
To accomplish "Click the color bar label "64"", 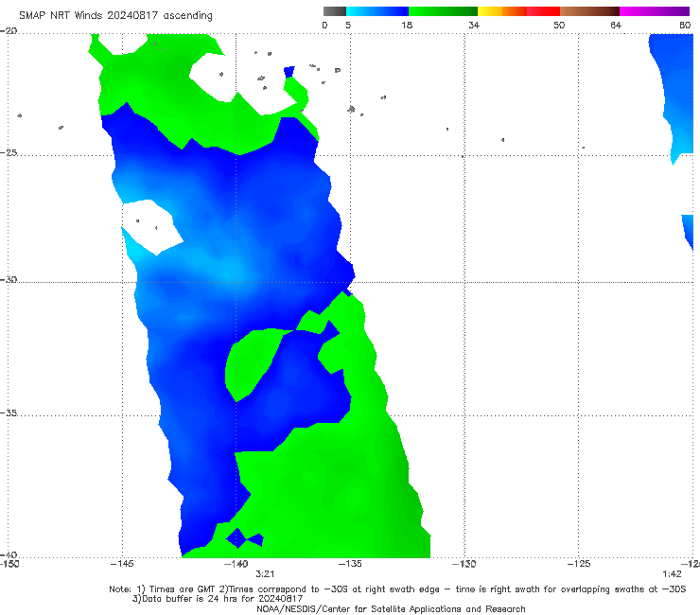I will pyautogui.click(x=616, y=25).
